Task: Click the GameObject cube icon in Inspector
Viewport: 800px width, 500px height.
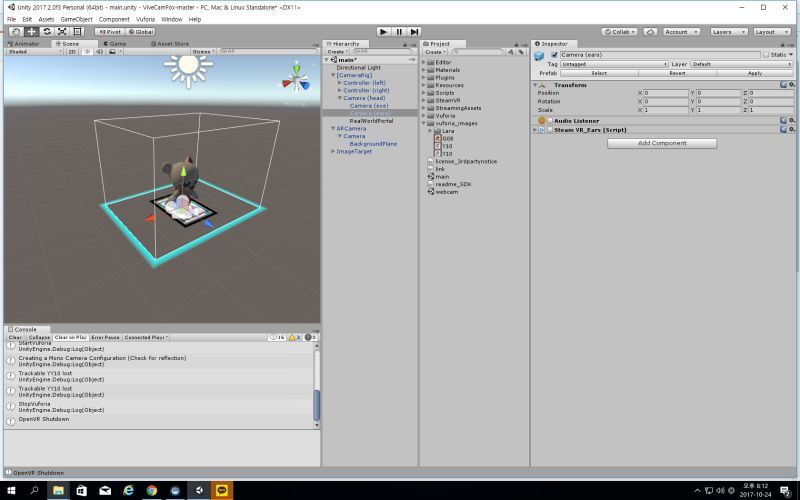Action: 539,56
